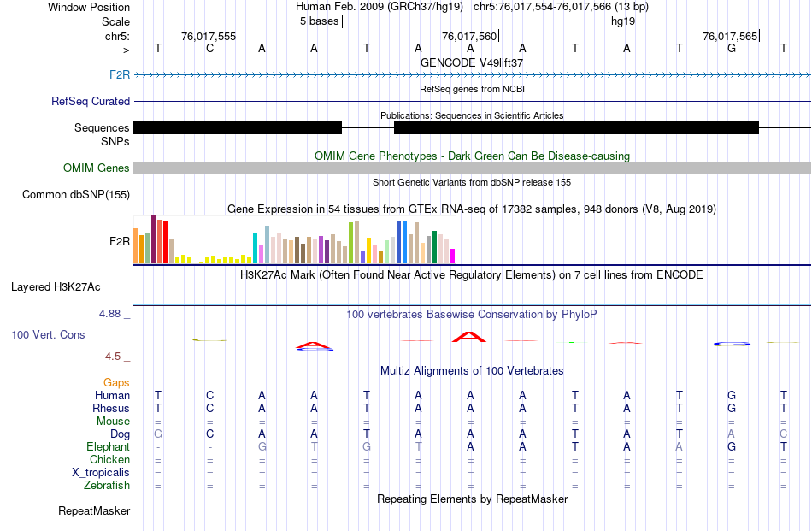Image resolution: width=812 pixels, height=531 pixels.
Task: Select the Zebrafish alignment row label
Action: coord(107,486)
